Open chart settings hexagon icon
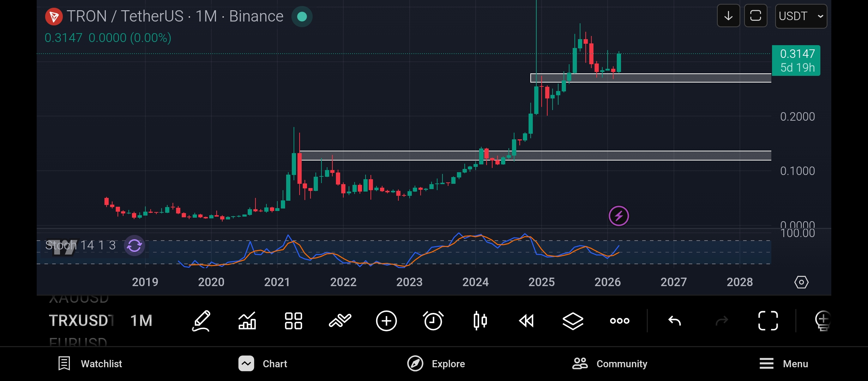Viewport: 868px width, 381px height. click(x=801, y=282)
